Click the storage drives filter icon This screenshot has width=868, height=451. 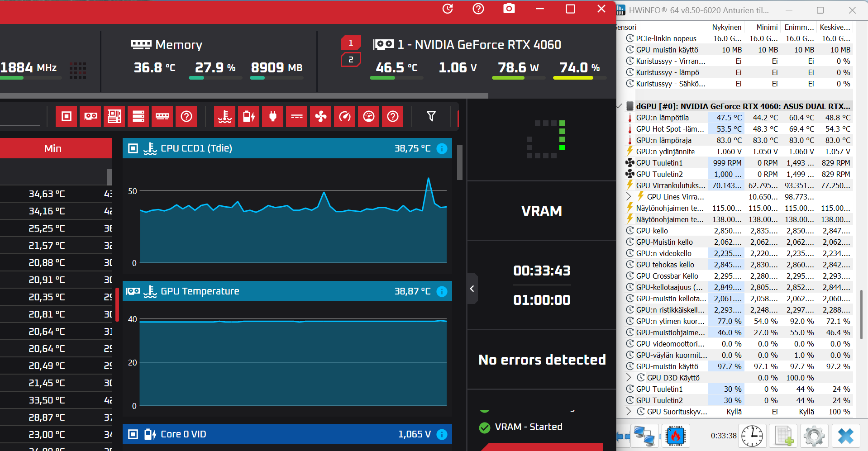(x=138, y=117)
